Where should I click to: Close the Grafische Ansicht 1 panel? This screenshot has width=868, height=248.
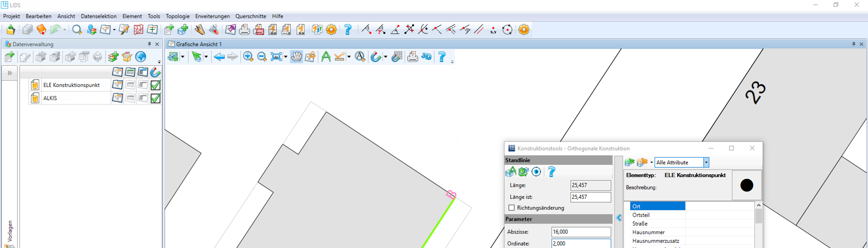[x=861, y=44]
